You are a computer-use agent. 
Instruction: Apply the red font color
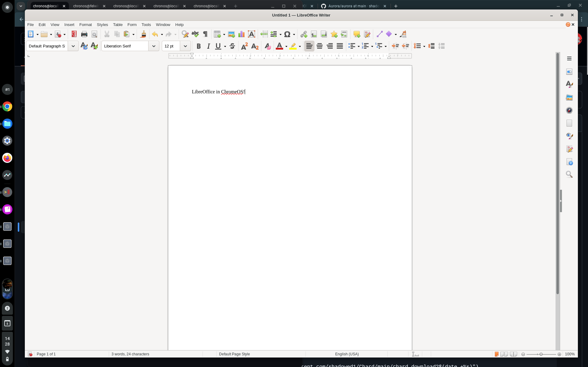point(279,46)
